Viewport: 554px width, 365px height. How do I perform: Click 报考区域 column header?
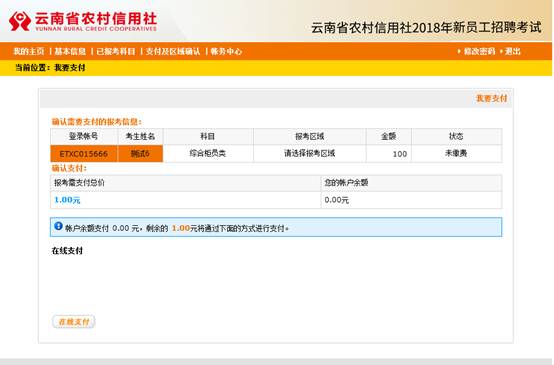pyautogui.click(x=310, y=136)
